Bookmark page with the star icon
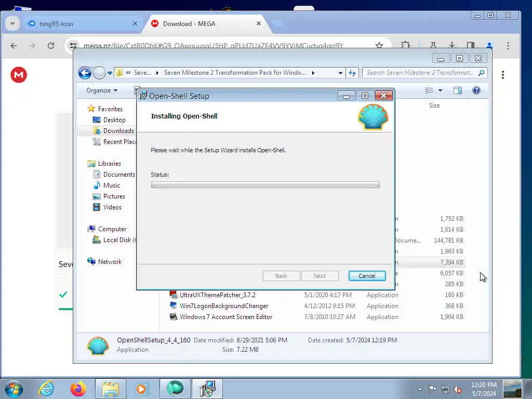532x399 pixels. pyautogui.click(x=379, y=46)
